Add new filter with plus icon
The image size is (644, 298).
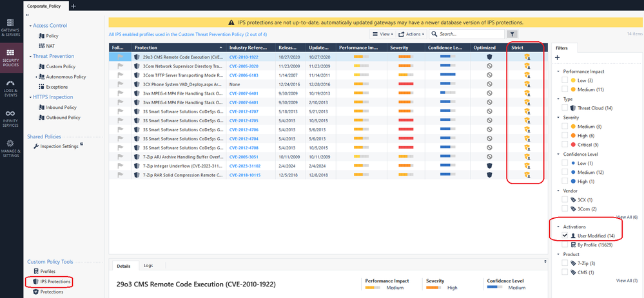[557, 58]
